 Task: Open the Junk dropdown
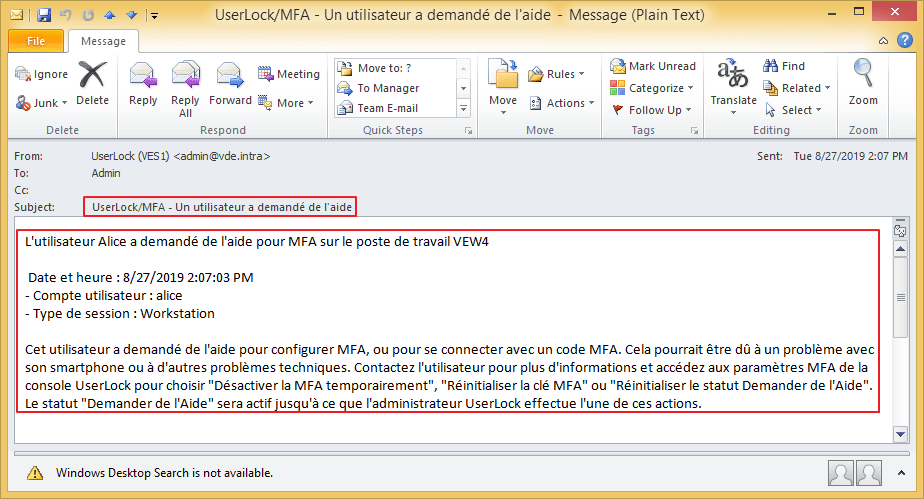click(x=41, y=103)
